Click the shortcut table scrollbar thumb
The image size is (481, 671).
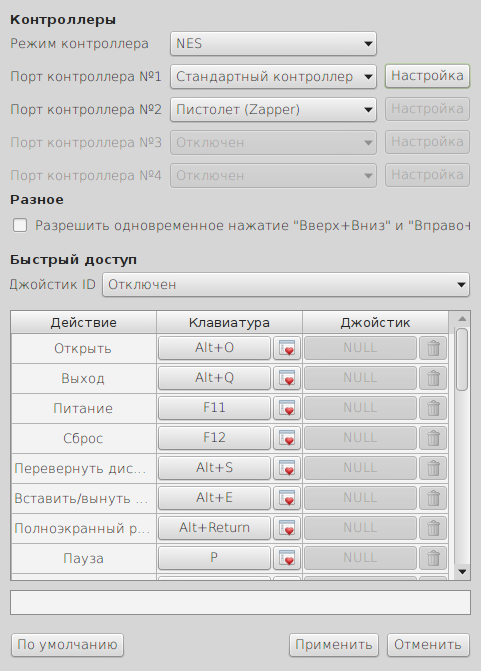tap(462, 359)
